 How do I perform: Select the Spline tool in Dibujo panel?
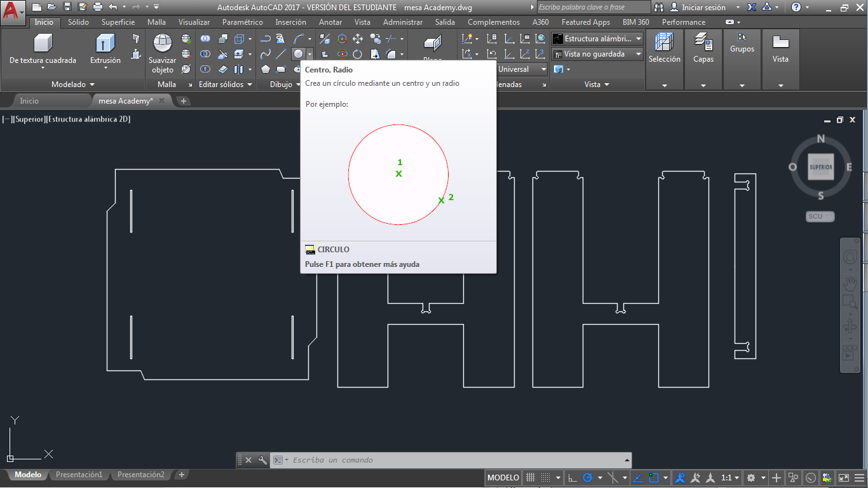[x=265, y=54]
